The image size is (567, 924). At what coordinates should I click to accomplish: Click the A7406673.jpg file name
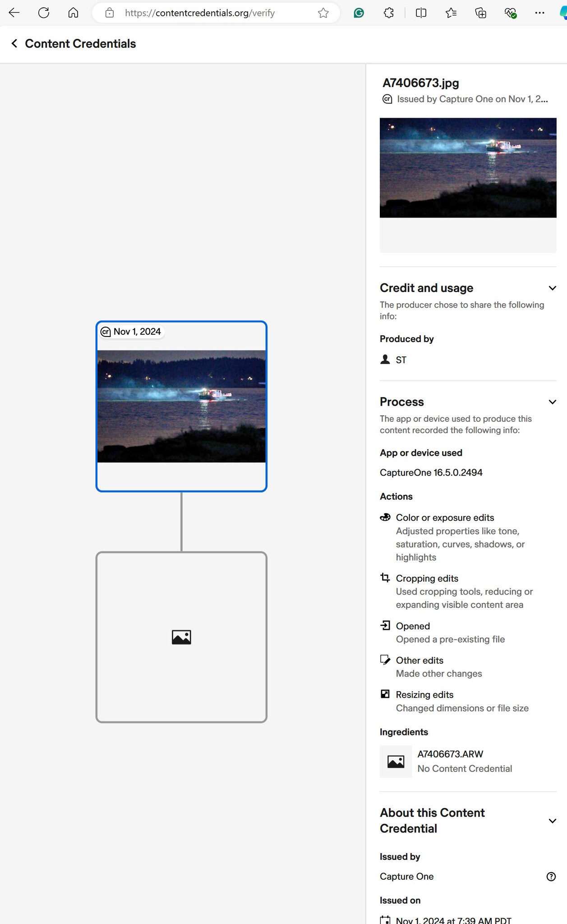pyautogui.click(x=421, y=83)
